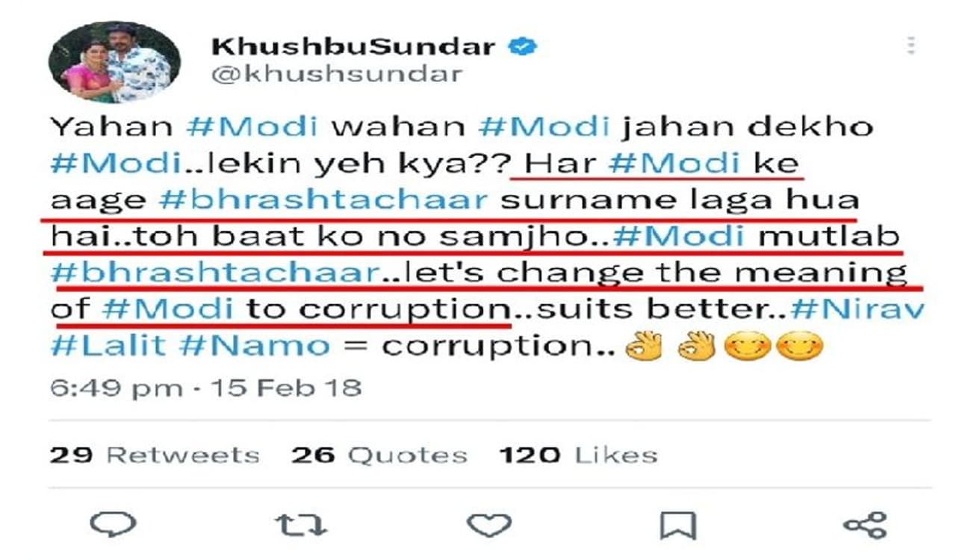Bookmark this tweet
This screenshot has width=956, height=560.
[677, 526]
